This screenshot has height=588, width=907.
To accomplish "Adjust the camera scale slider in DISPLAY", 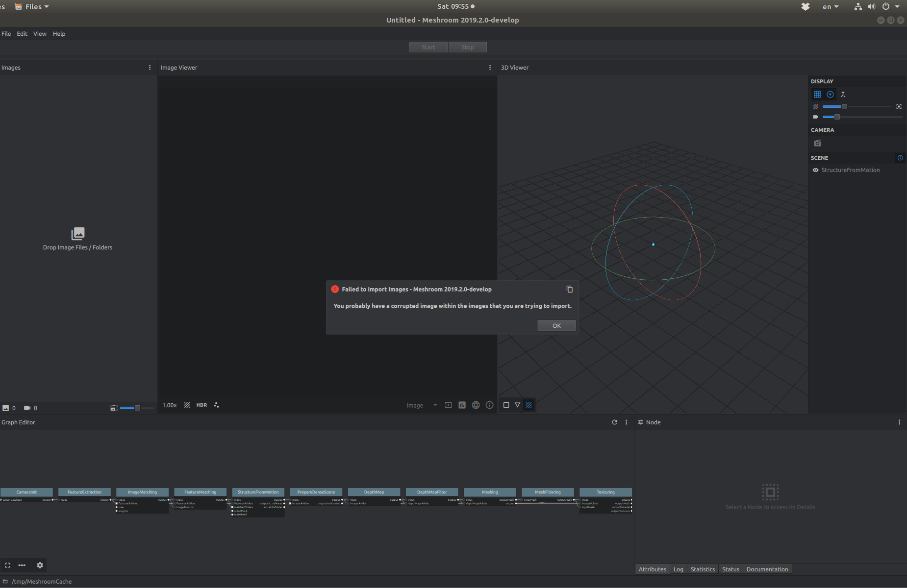I will pos(862,117).
